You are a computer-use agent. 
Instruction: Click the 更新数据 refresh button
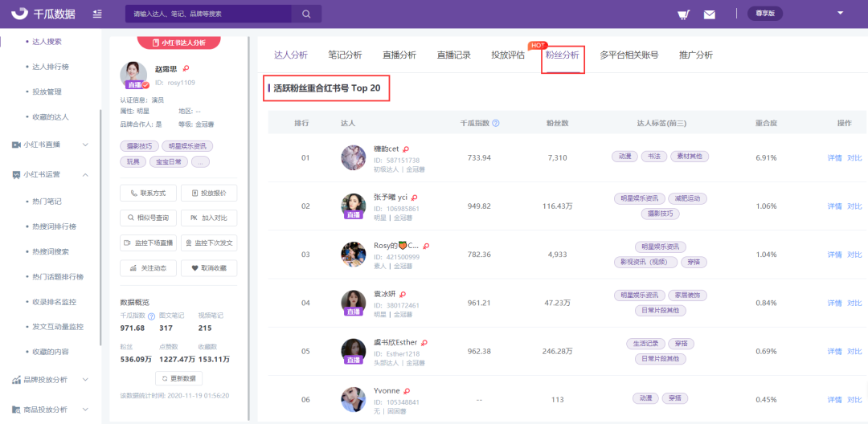tap(178, 379)
